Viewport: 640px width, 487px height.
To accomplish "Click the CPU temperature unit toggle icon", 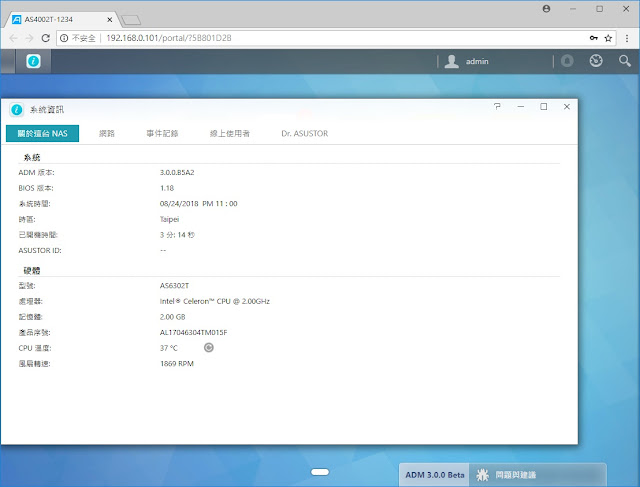I will click(209, 347).
